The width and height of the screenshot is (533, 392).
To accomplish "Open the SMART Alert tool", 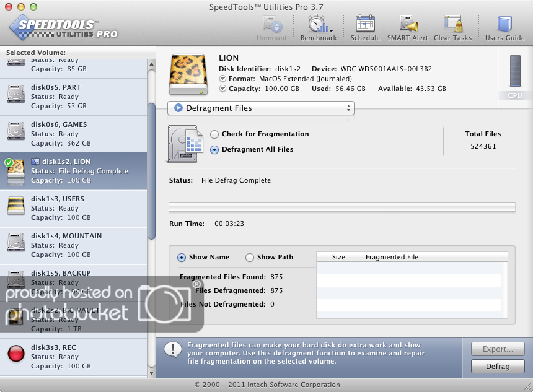I will [x=408, y=24].
